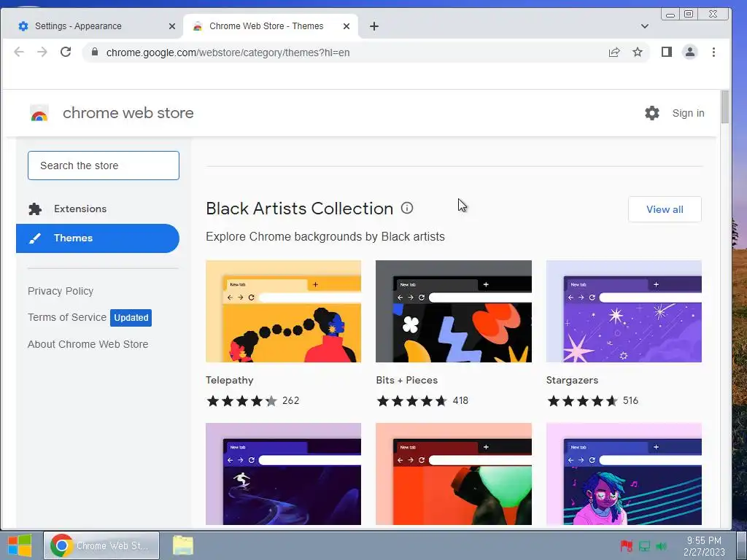Click the Telepathy theme title
This screenshot has height=560, width=747.
tap(230, 380)
